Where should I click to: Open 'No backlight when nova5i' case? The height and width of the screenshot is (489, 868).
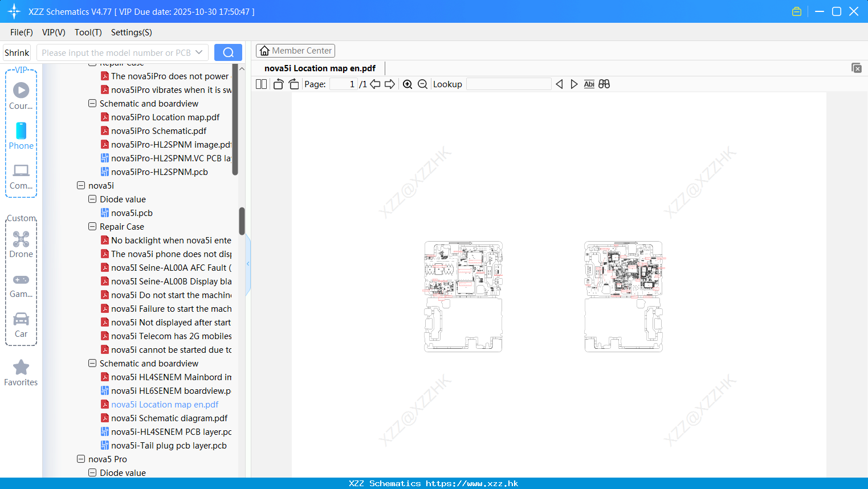click(x=166, y=241)
